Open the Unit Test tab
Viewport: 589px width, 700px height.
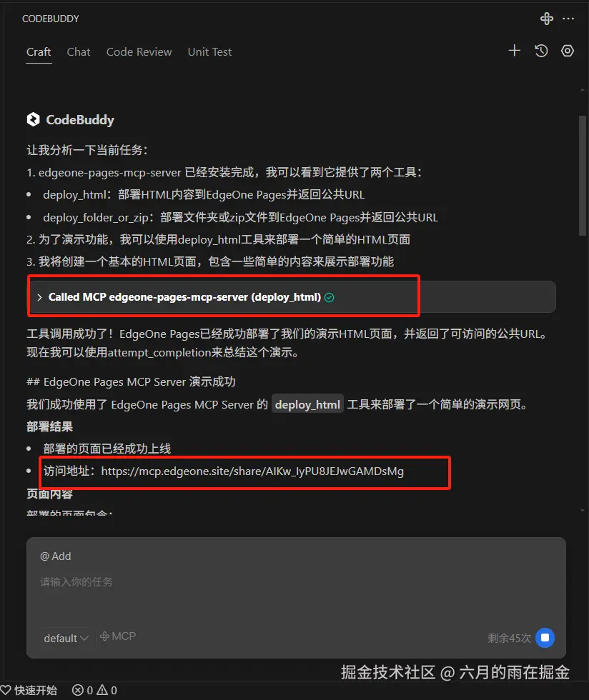click(209, 52)
